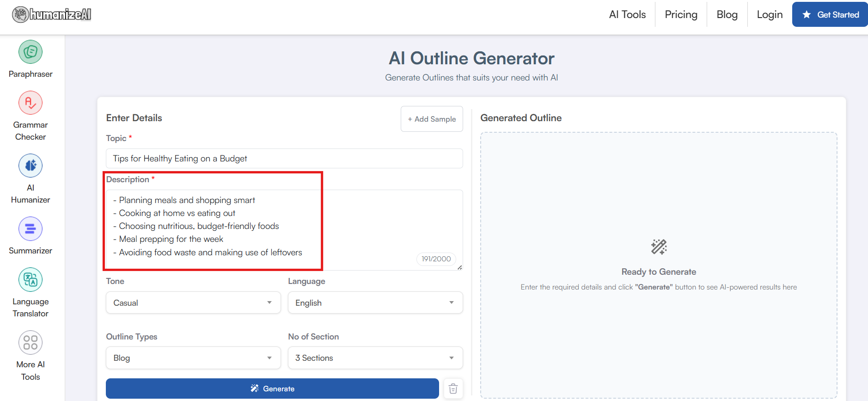Click the trash icon beside Generate

coord(453,389)
